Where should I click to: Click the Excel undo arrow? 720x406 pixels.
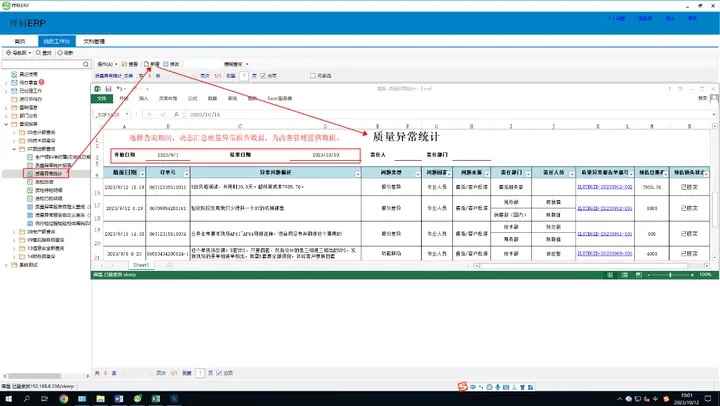[x=120, y=88]
